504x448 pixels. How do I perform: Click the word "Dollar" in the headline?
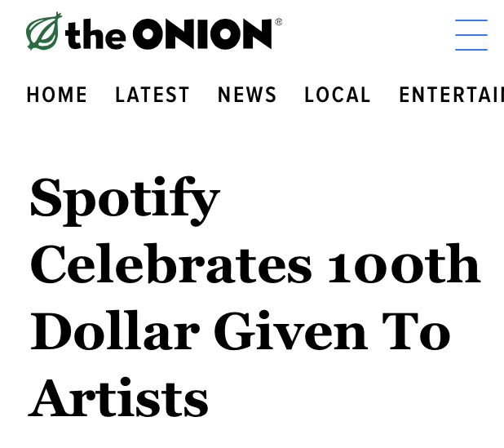tap(114, 332)
